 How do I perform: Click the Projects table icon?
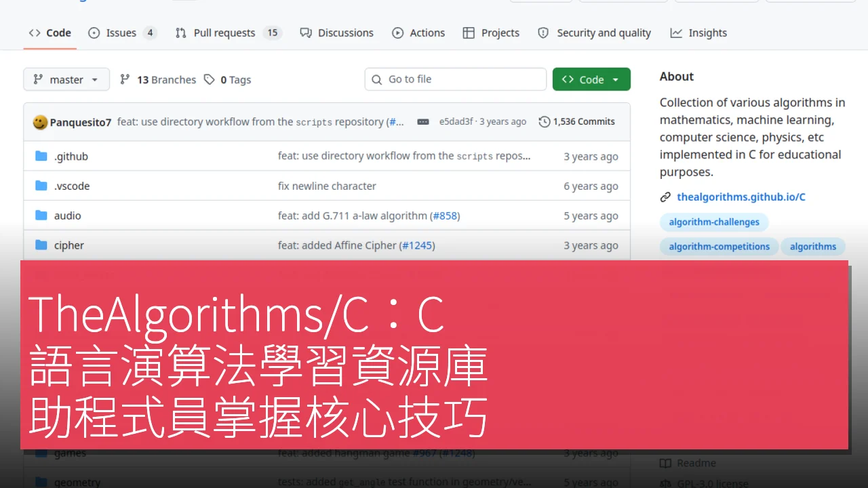tap(469, 33)
